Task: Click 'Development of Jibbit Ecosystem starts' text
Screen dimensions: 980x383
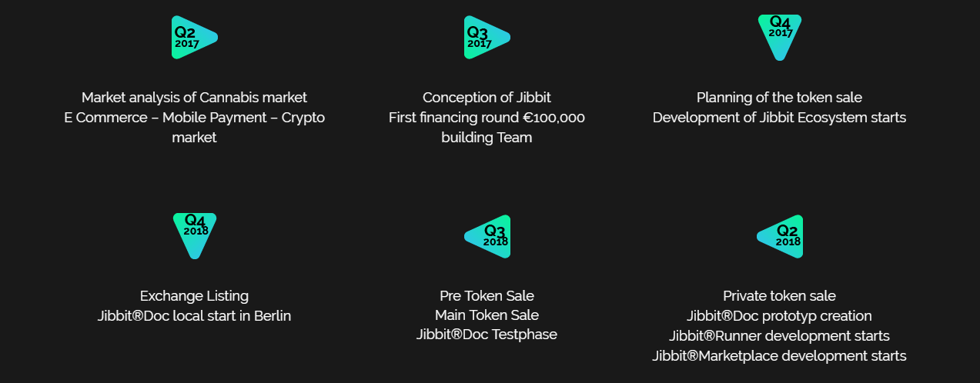Action: (779, 118)
